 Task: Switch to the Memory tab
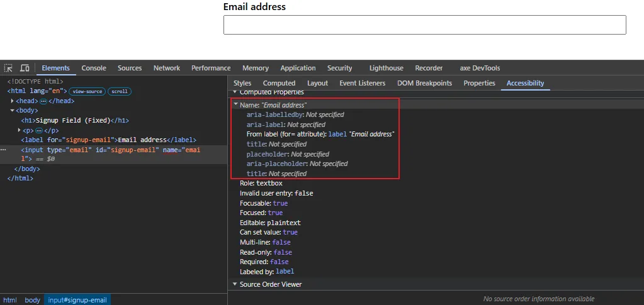coord(256,68)
